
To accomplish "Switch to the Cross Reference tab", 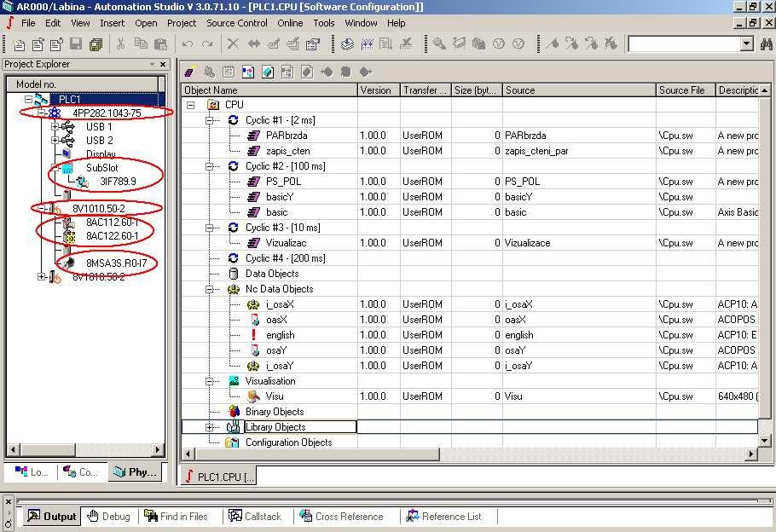I will click(x=342, y=517).
